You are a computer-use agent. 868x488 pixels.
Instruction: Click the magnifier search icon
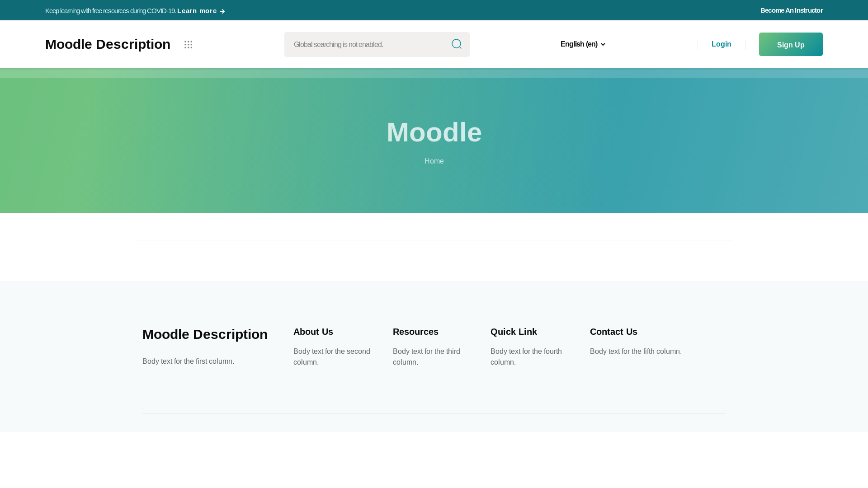pos(457,44)
